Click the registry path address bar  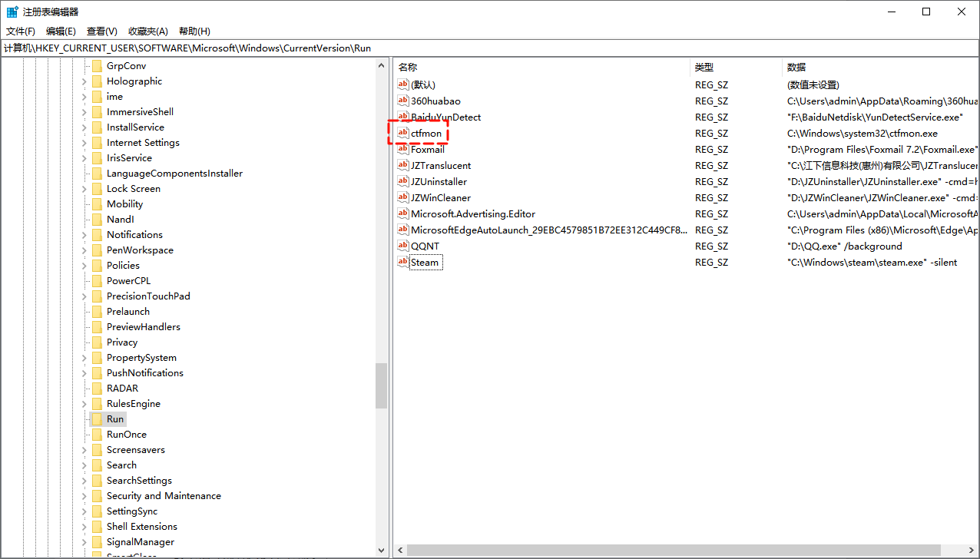click(490, 48)
